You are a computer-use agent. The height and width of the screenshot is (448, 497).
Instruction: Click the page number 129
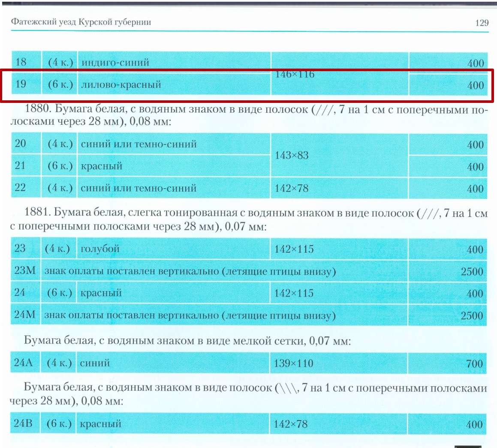pos(482,23)
